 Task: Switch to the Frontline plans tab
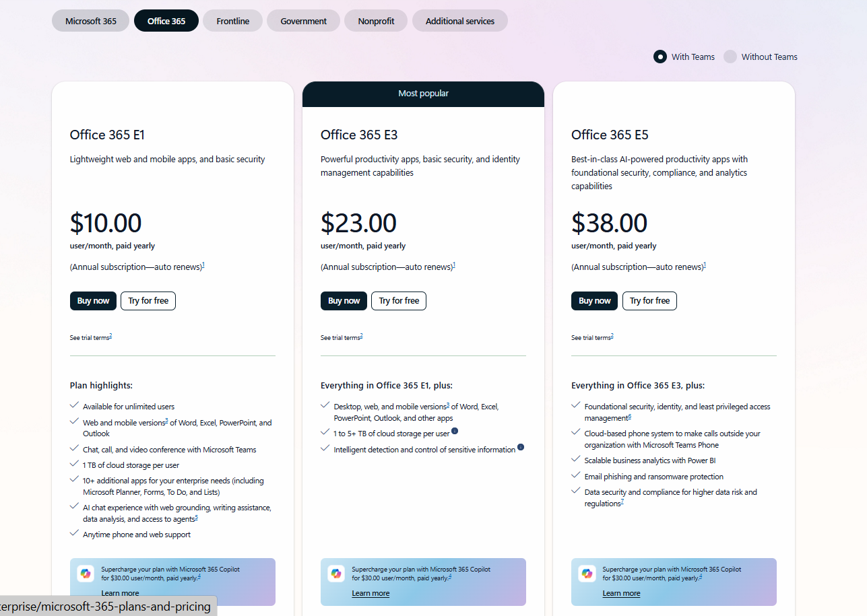point(232,21)
